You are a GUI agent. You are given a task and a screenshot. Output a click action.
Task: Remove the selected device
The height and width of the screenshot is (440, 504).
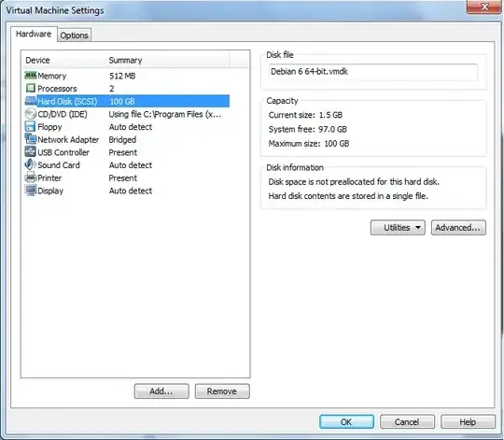tap(222, 391)
